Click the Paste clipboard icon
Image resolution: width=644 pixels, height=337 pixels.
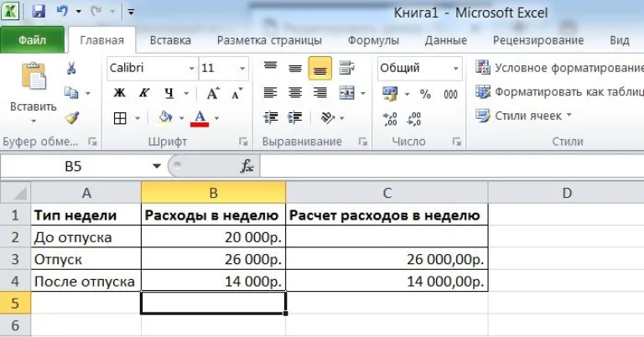click(x=34, y=76)
